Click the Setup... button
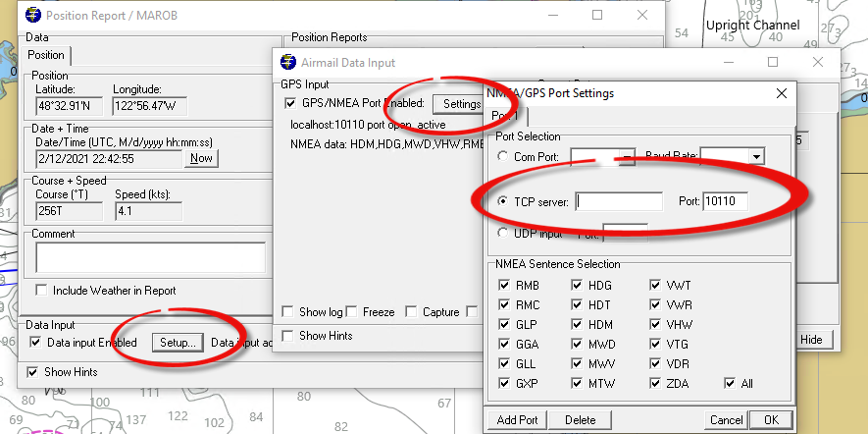This screenshot has height=434, width=868. click(x=177, y=343)
